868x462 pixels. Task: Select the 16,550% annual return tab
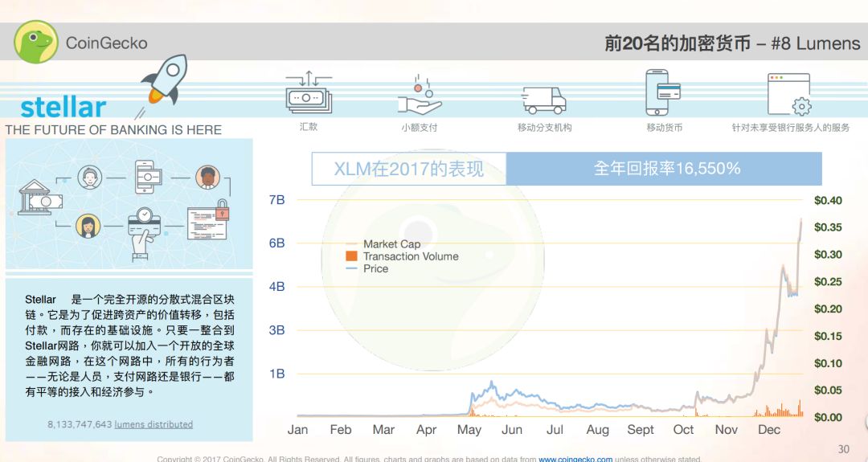[666, 169]
